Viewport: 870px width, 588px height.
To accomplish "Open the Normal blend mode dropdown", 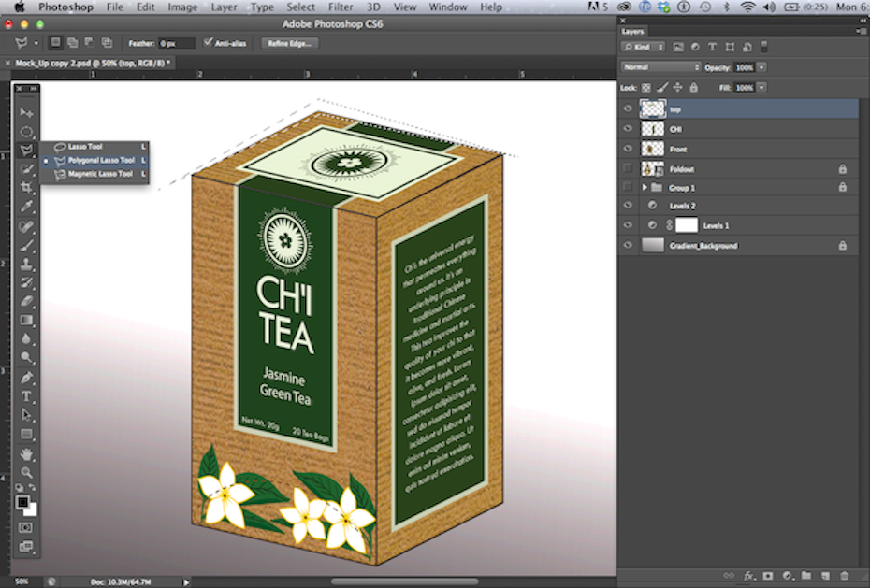I will pos(661,67).
